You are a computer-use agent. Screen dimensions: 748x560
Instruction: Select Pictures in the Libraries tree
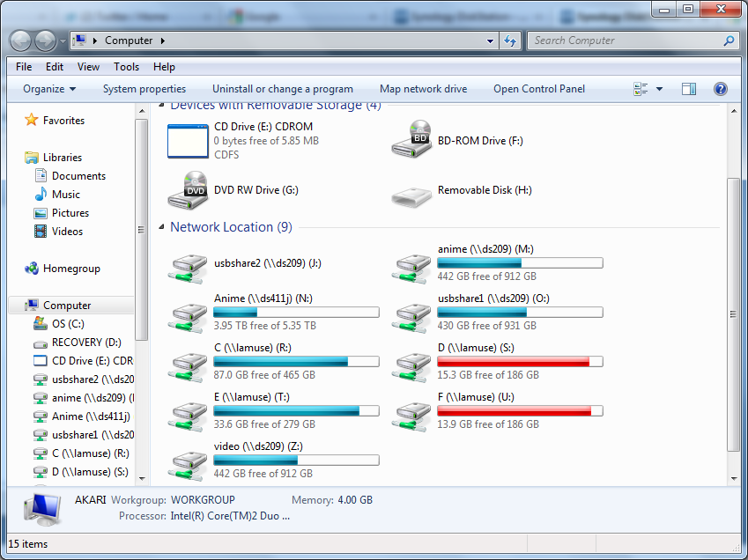pos(70,212)
